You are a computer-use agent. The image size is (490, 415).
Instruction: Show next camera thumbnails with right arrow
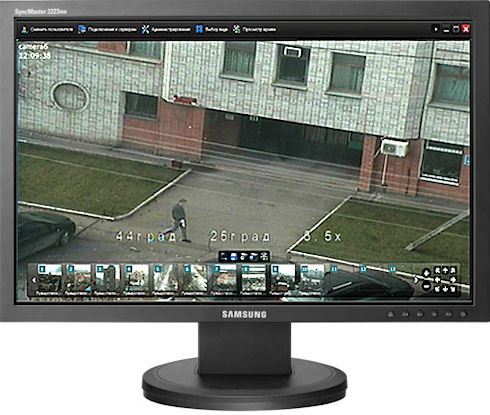(415, 280)
